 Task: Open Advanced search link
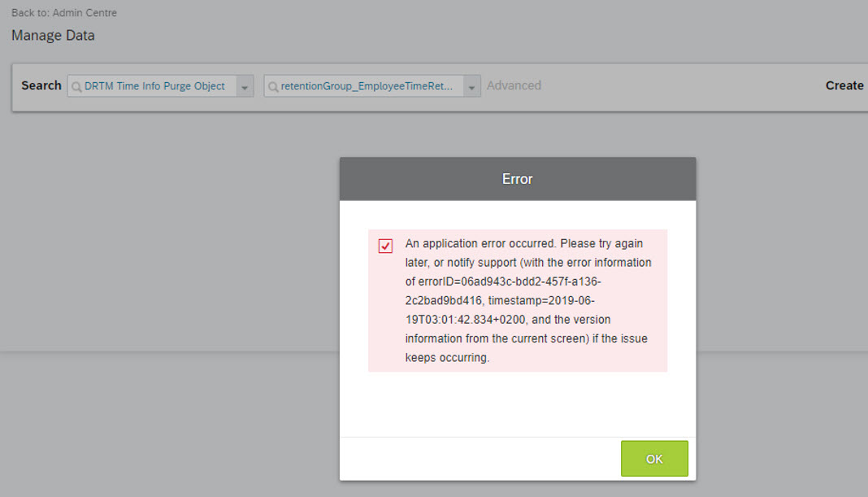point(514,85)
